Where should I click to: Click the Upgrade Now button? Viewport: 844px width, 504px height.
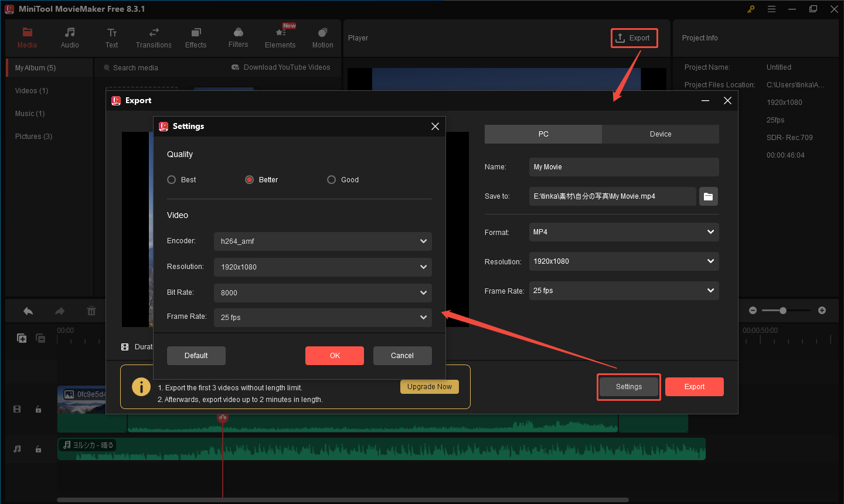click(x=429, y=386)
